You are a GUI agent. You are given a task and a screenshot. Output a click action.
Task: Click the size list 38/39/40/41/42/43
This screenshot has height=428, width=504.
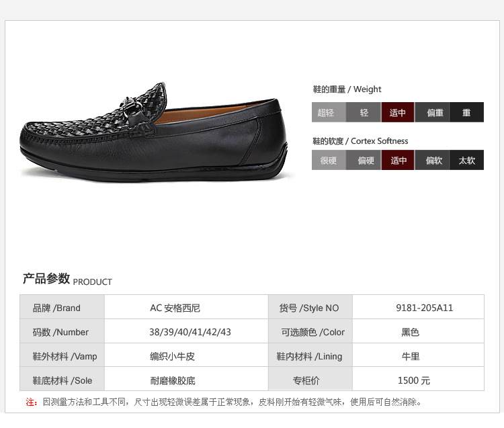tap(190, 332)
